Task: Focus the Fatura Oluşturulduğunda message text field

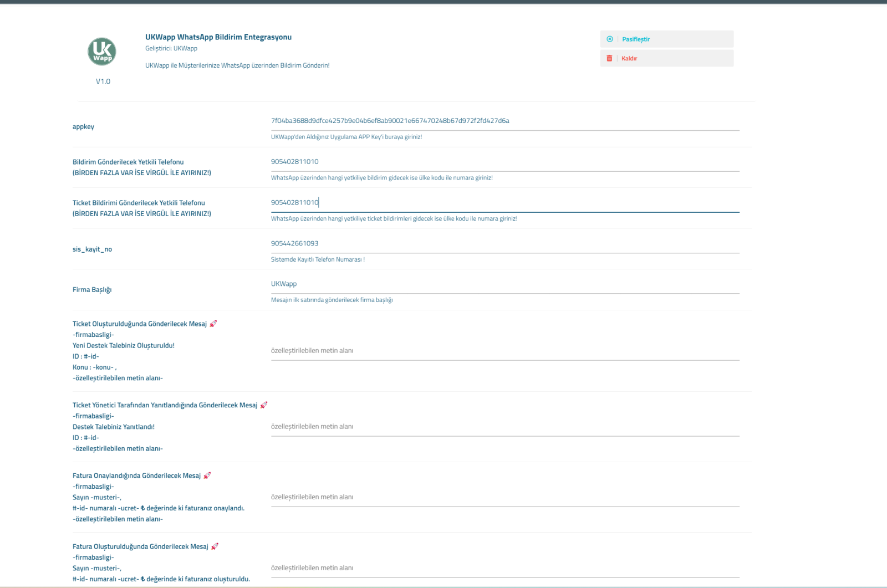Action: 505,568
